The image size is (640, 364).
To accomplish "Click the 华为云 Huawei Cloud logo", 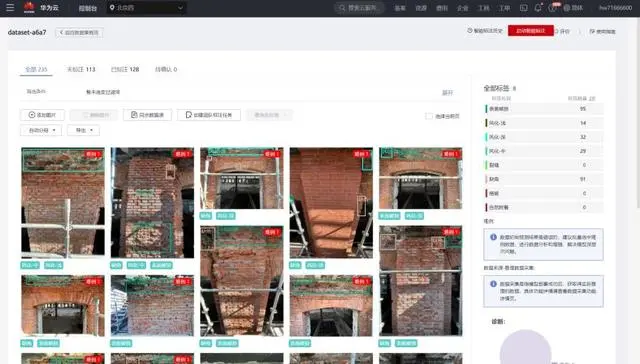I will 41,7.
